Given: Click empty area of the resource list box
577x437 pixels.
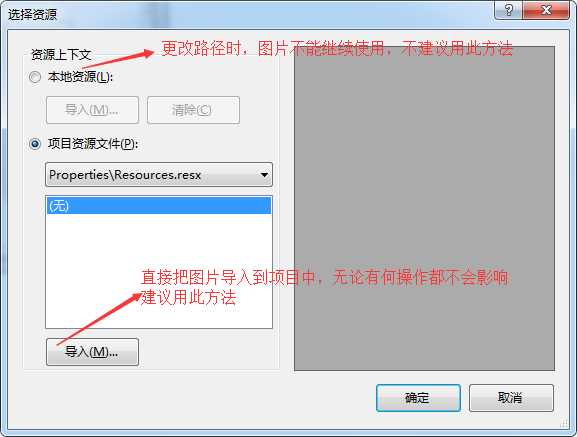Looking at the screenshot, I should (159, 257).
